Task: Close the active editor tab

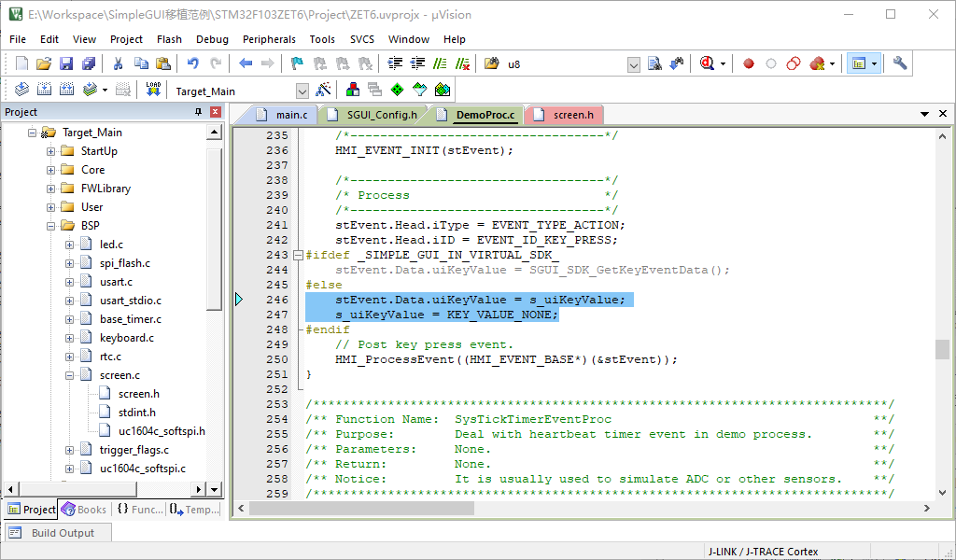Action: 943,114
